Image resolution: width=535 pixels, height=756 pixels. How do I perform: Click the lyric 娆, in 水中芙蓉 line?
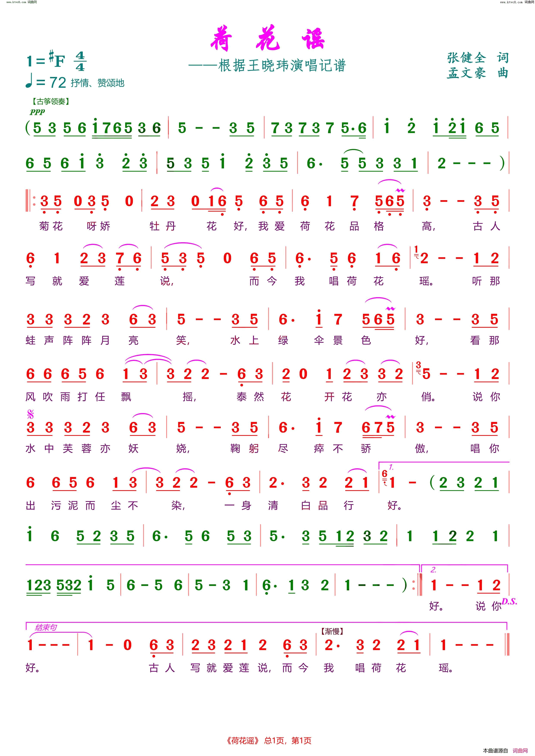(183, 448)
